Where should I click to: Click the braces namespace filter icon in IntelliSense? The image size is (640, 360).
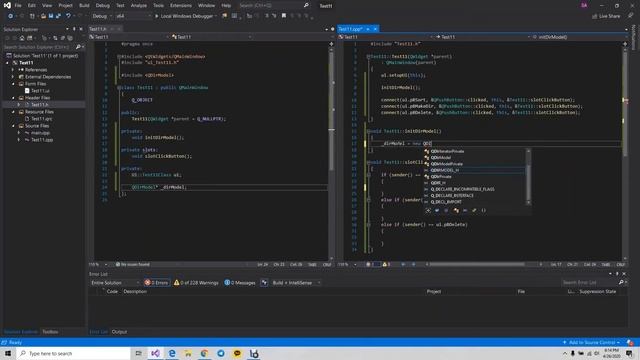click(483, 211)
